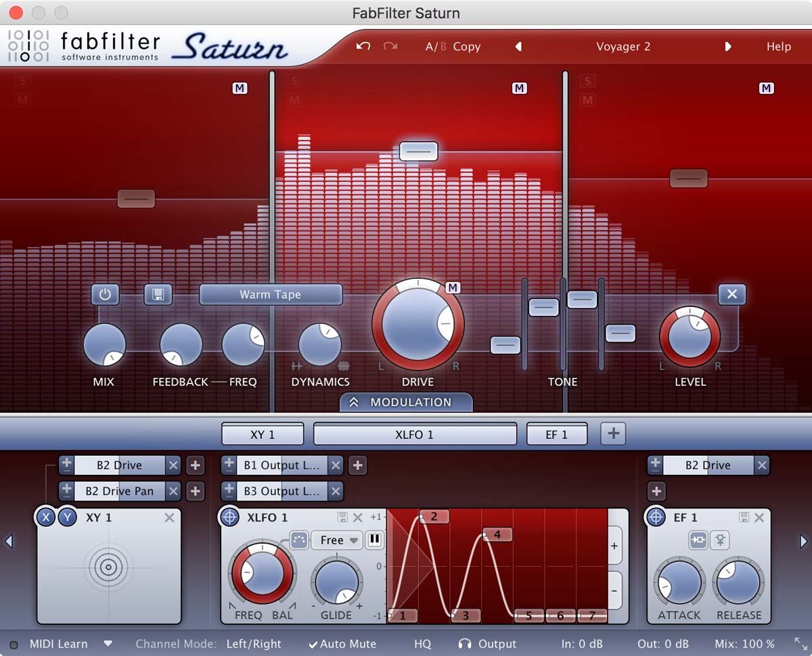The image size is (812, 656).
Task: Remove the band with the X button
Action: point(731,295)
